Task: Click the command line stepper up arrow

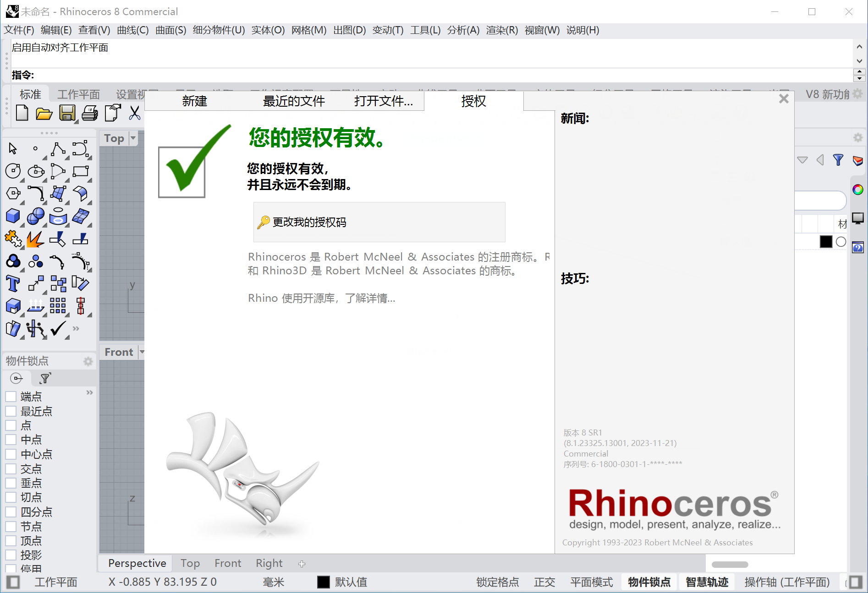Action: [x=860, y=72]
